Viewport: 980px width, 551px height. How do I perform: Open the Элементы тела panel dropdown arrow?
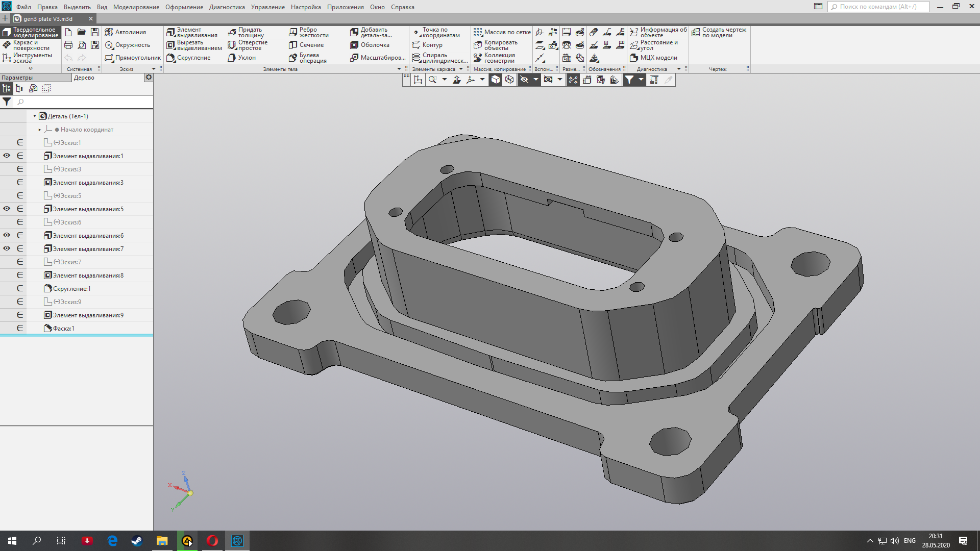pos(399,69)
